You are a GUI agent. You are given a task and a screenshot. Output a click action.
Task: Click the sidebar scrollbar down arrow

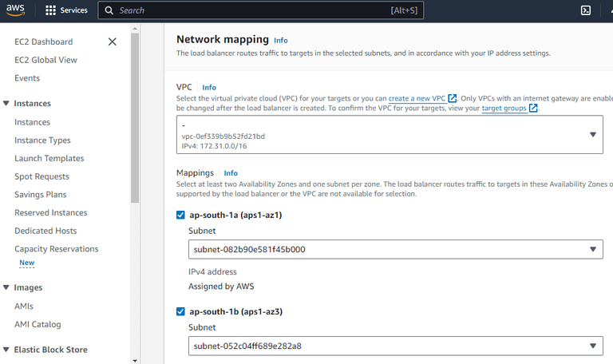135,359
